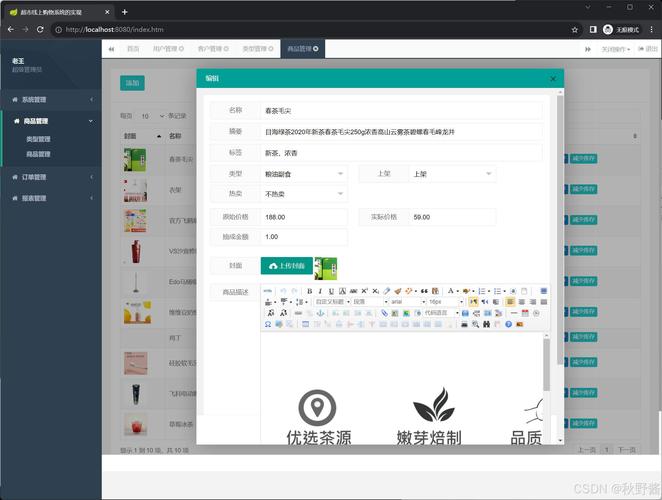Toggle superscript formatting
The height and width of the screenshot is (500, 662).
pyautogui.click(x=364, y=291)
